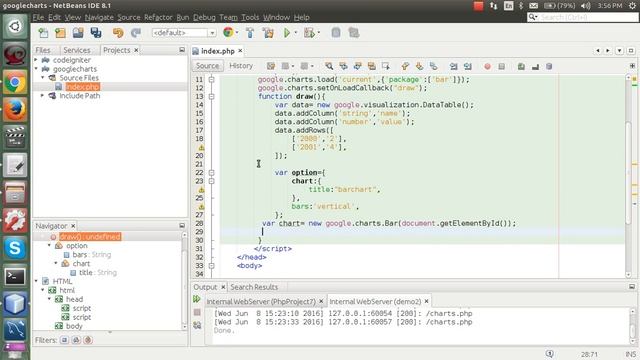Click the Start Macro Recording red icon

click(x=487, y=67)
